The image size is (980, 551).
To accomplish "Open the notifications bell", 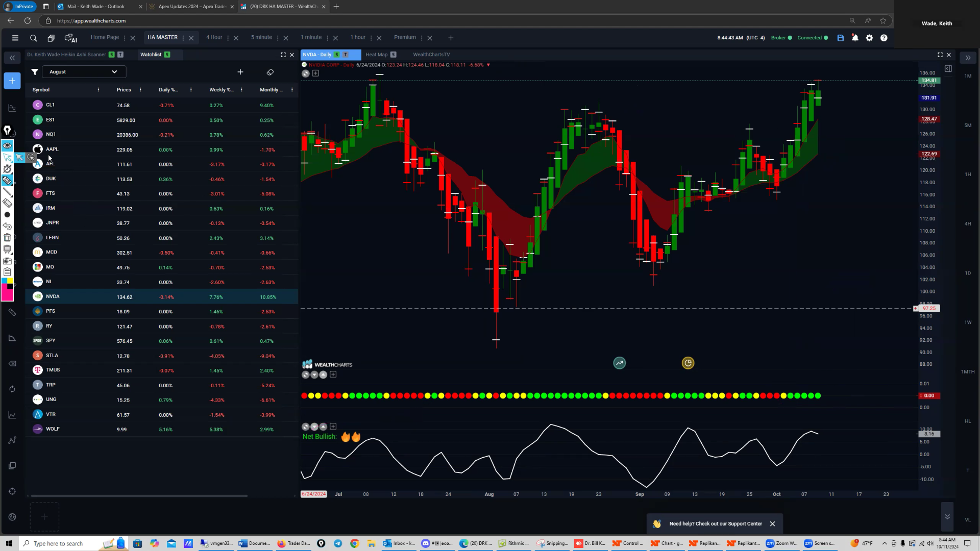I will coord(855,38).
